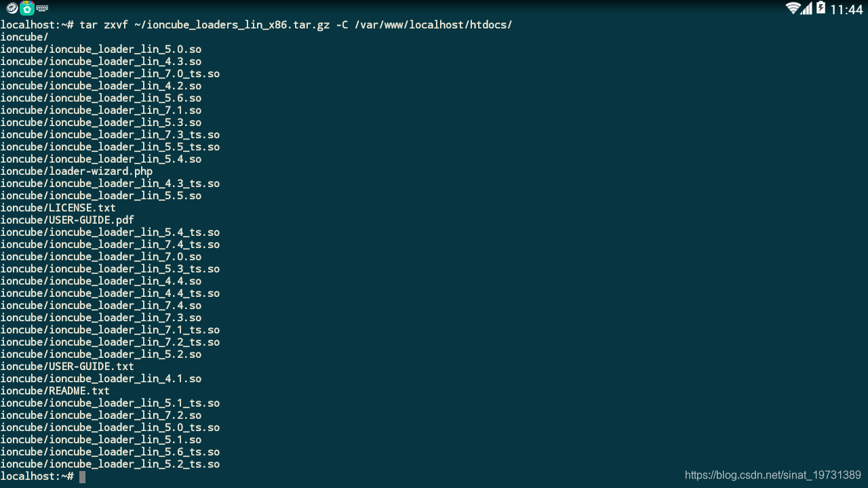The width and height of the screenshot is (868, 488).
Task: Tap the Wi-Fi signal icon
Action: coord(793,8)
